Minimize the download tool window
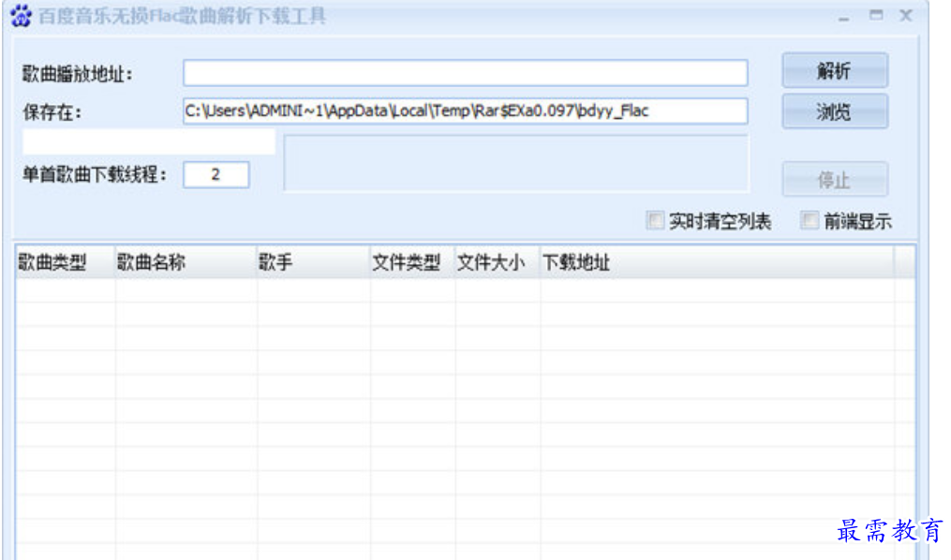The height and width of the screenshot is (560, 951). [x=843, y=17]
